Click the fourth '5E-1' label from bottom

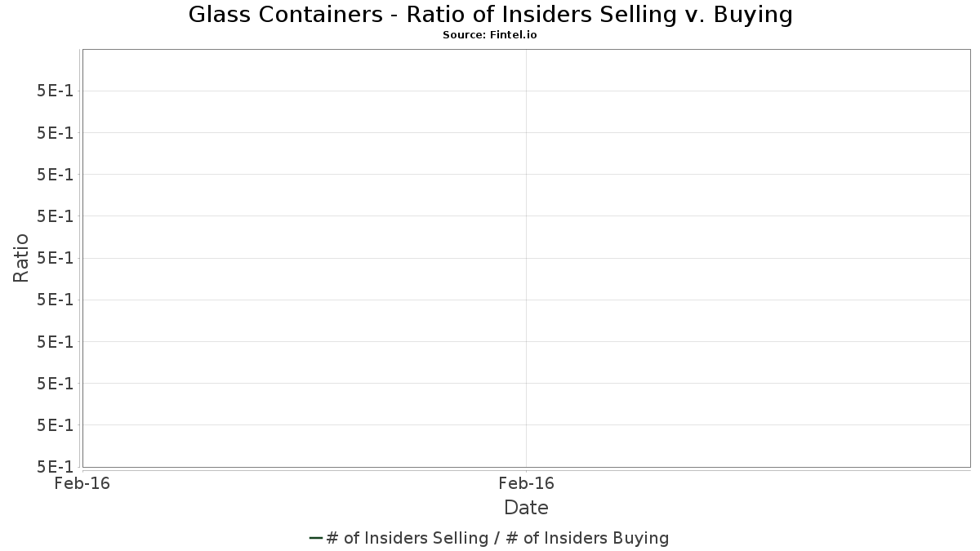coord(55,341)
